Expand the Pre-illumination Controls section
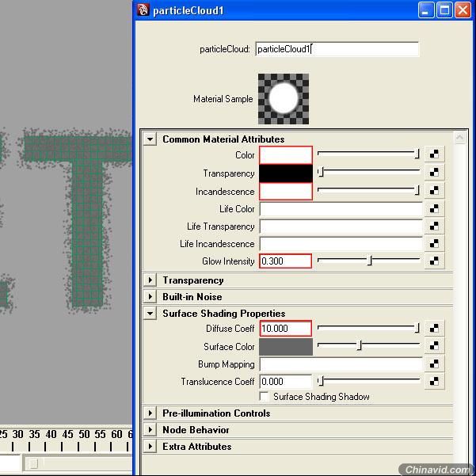Viewport: 476px width, 476px height. tap(150, 413)
